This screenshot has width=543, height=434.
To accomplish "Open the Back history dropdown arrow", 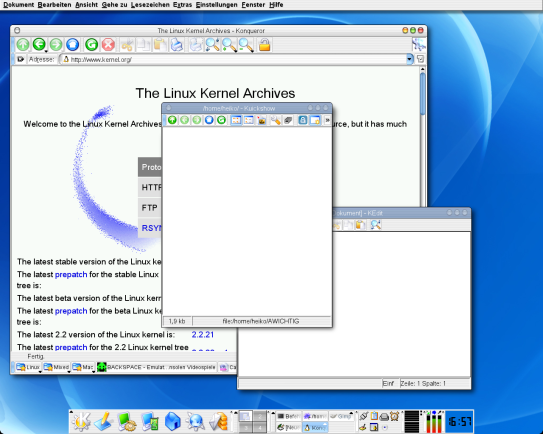I will (46, 52).
